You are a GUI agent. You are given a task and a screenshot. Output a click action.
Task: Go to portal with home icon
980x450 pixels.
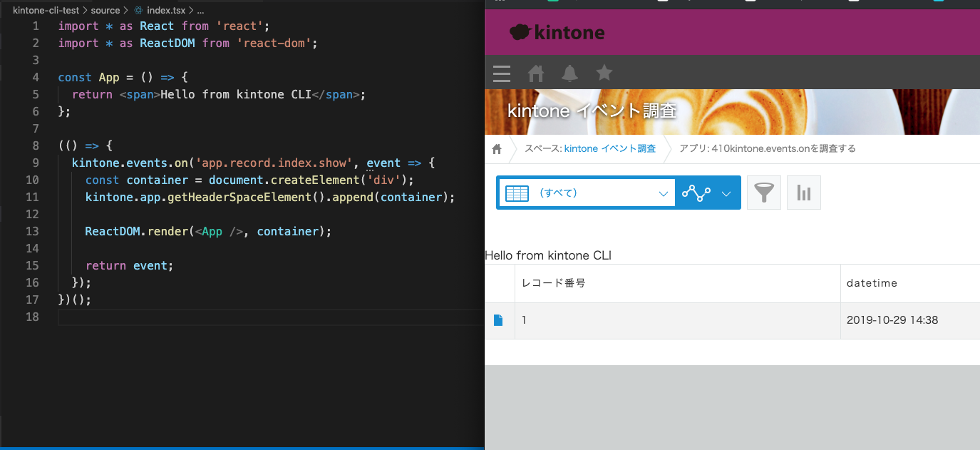(535, 73)
